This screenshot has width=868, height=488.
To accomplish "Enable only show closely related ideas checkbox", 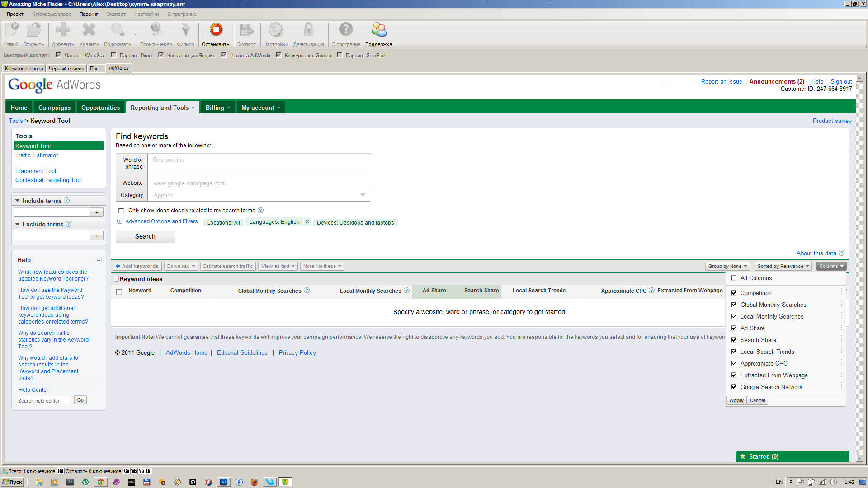I will (121, 211).
